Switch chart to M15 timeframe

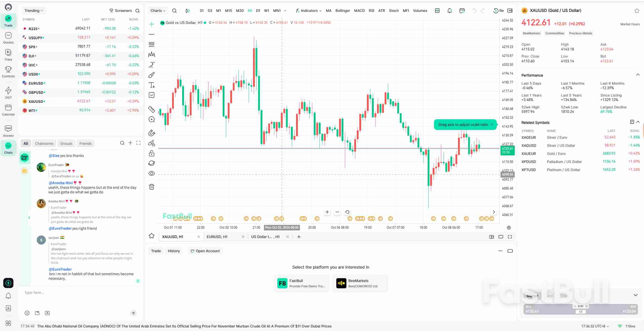pos(228,11)
